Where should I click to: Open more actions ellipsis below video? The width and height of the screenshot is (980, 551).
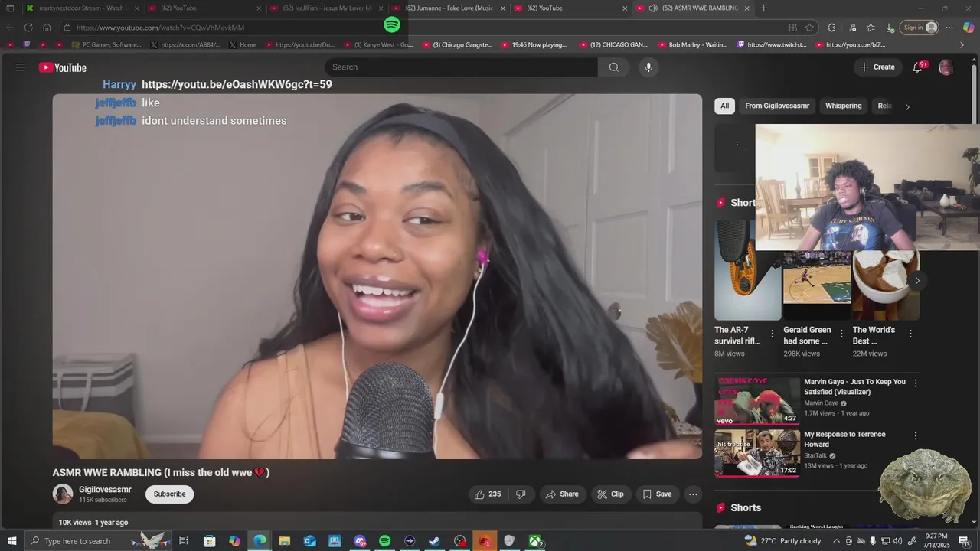[x=693, y=494]
